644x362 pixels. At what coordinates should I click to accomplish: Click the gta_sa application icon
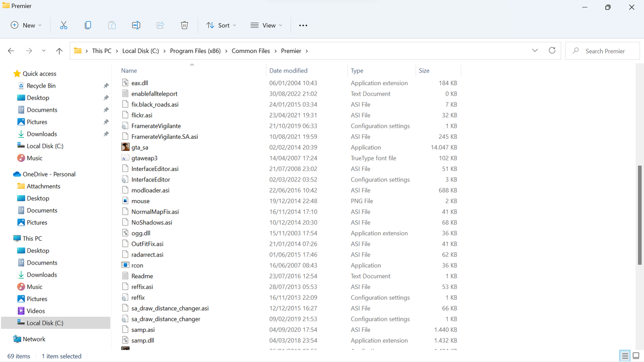tap(125, 147)
